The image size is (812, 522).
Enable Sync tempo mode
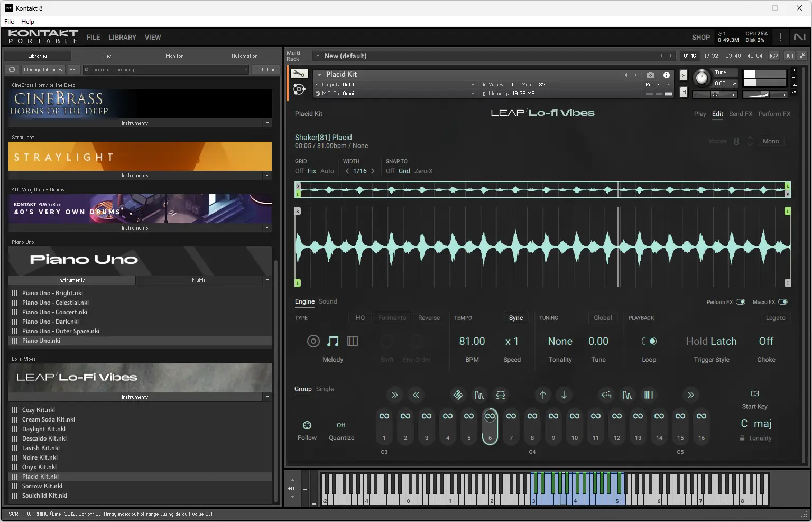pyautogui.click(x=515, y=318)
